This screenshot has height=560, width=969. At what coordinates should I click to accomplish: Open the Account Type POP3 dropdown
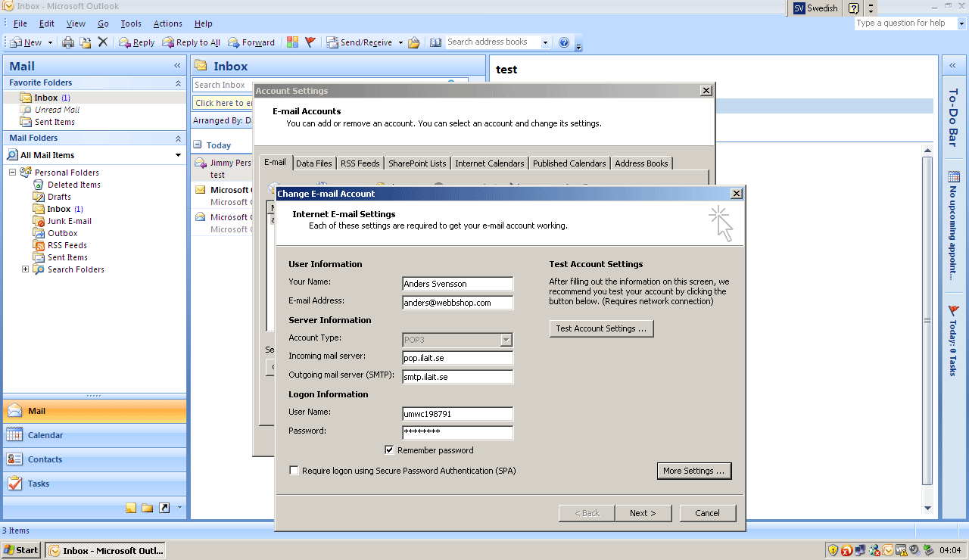pos(506,341)
